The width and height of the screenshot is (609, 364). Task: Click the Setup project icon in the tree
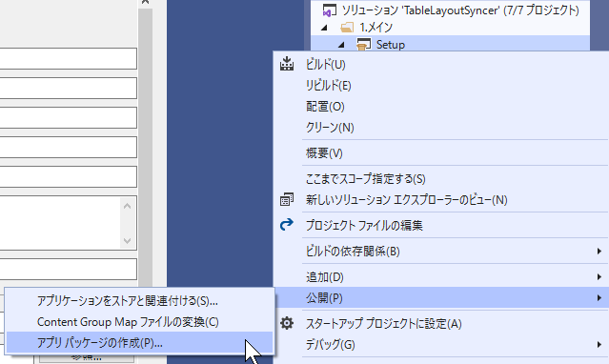tap(363, 45)
